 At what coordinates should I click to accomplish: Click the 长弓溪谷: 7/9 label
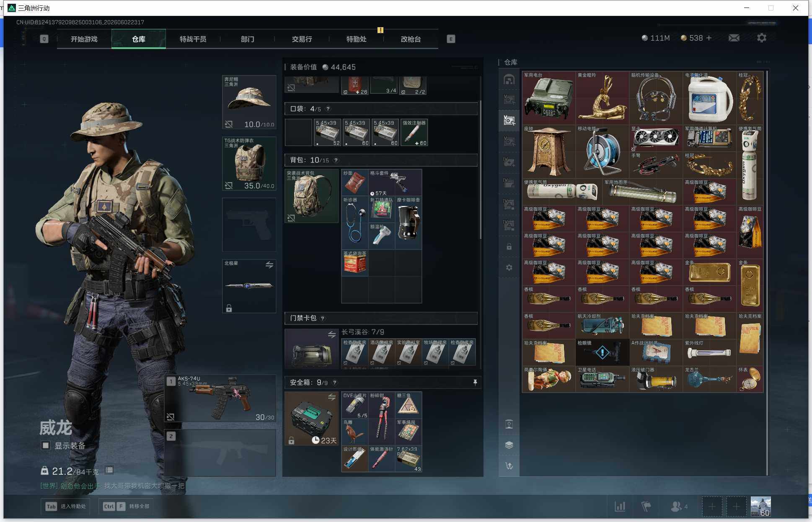pos(363,332)
